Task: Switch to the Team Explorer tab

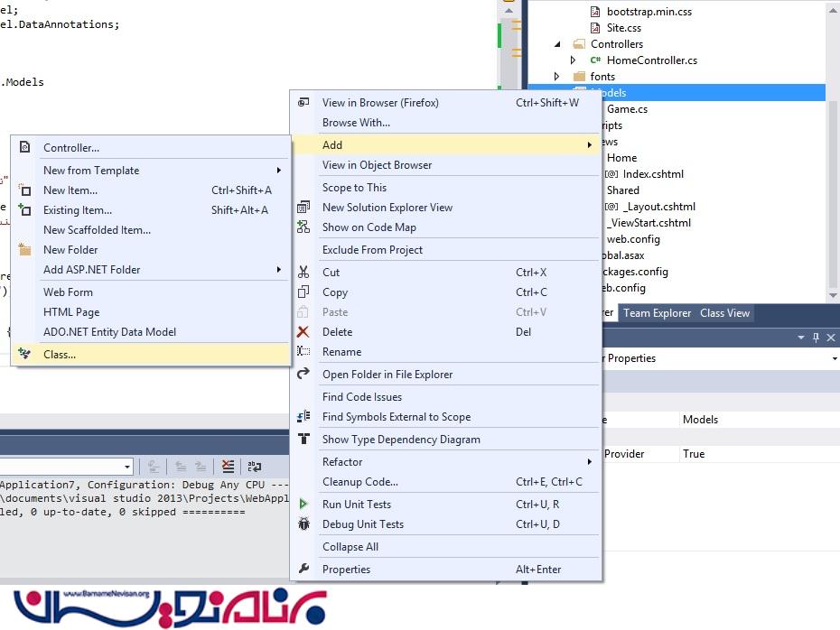Action: click(x=657, y=313)
